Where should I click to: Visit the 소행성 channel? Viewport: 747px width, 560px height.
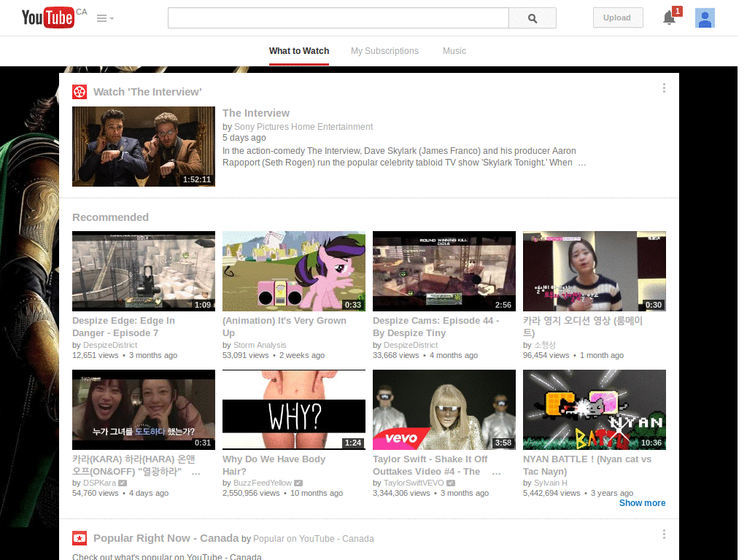544,345
